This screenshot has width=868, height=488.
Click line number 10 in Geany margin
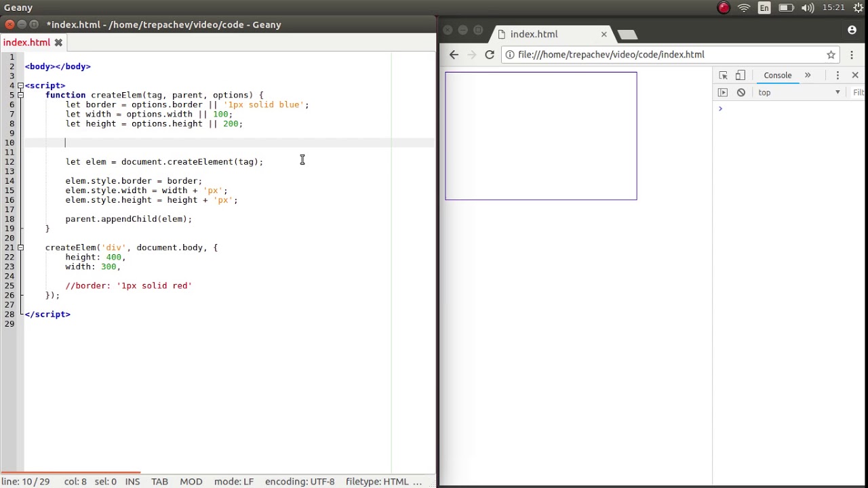[9, 142]
